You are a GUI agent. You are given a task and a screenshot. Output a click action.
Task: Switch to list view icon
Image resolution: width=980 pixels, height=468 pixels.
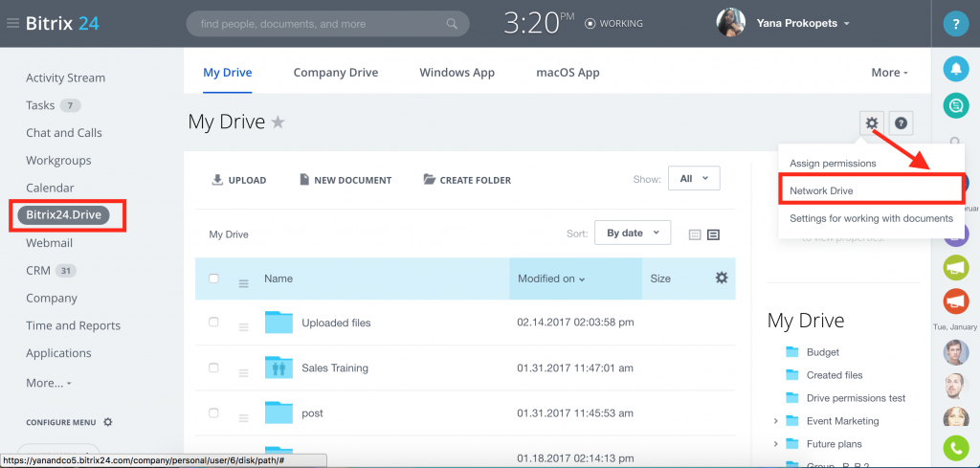coord(714,234)
